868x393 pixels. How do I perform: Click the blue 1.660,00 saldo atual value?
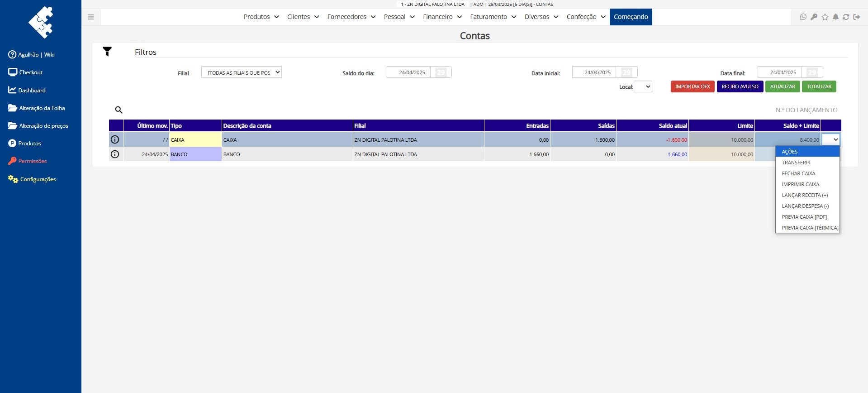tap(677, 154)
